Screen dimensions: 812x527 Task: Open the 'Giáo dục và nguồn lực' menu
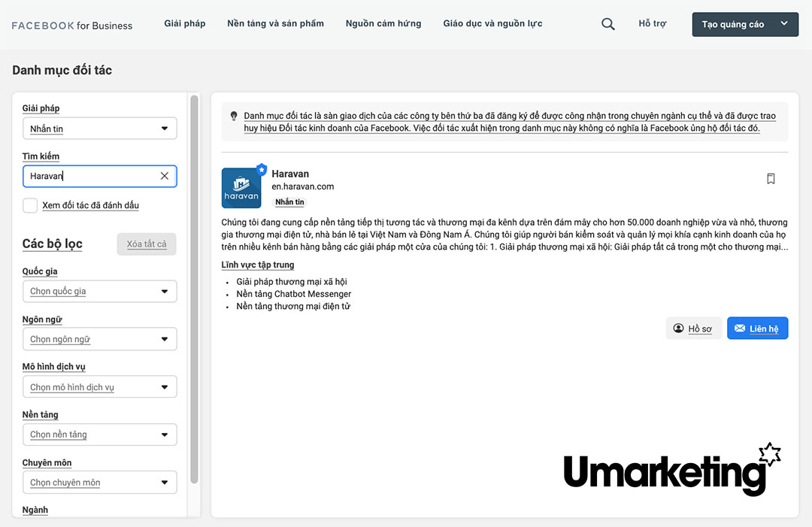click(x=492, y=23)
